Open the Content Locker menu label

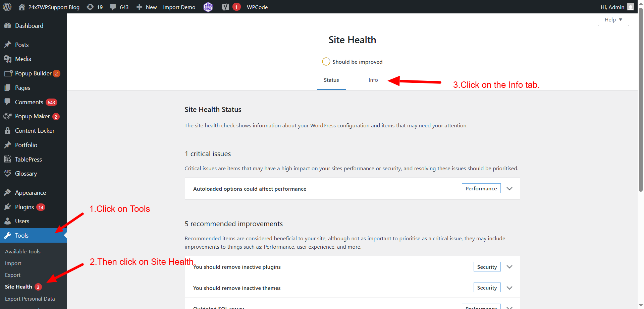click(x=35, y=131)
